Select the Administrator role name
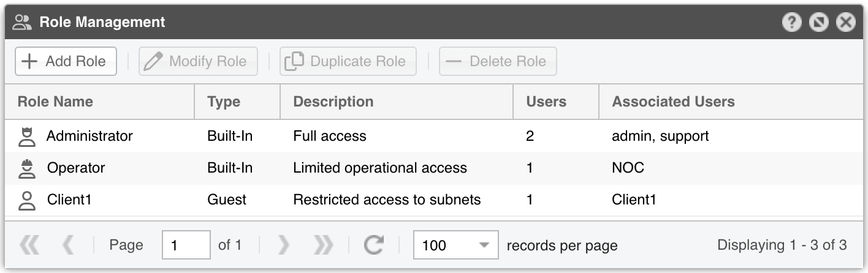 click(89, 136)
